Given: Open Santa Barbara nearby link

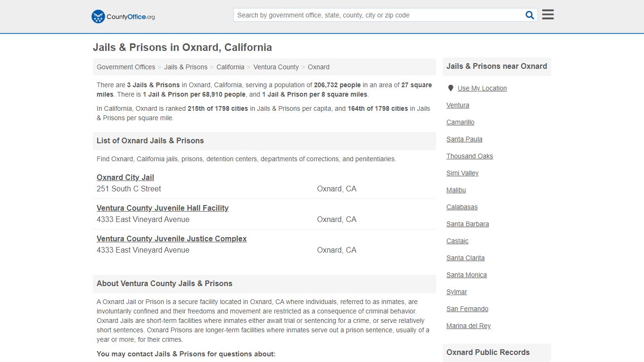Looking at the screenshot, I should click(x=468, y=224).
